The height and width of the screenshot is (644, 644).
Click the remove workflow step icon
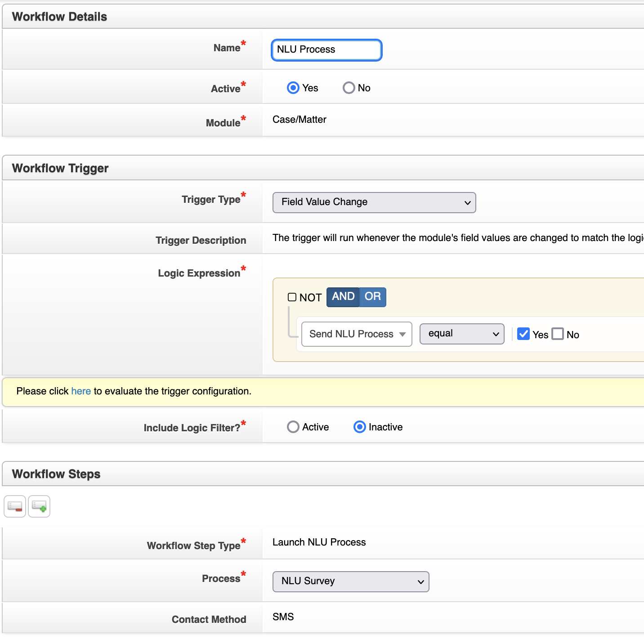(x=15, y=506)
